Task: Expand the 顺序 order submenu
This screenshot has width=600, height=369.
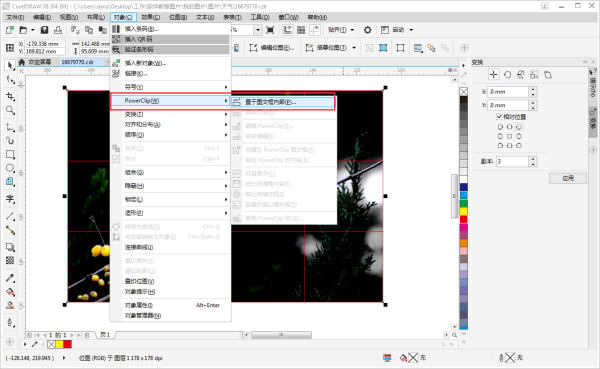Action: (171, 135)
